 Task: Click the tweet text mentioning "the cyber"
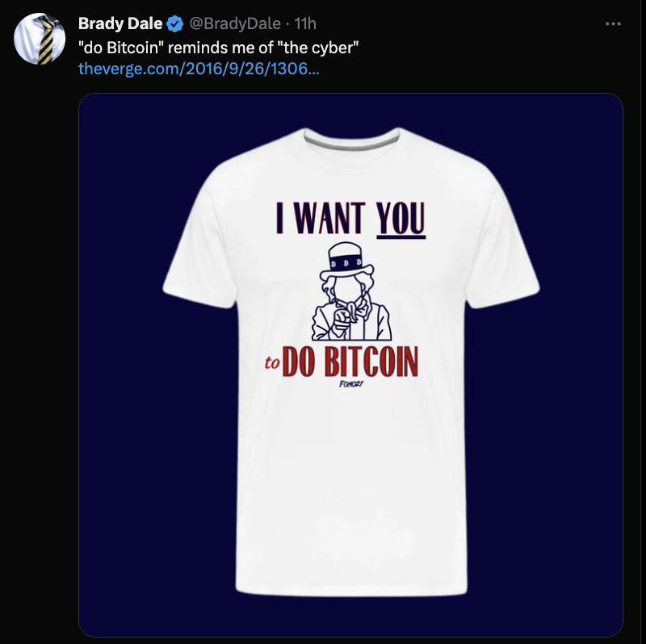218,48
